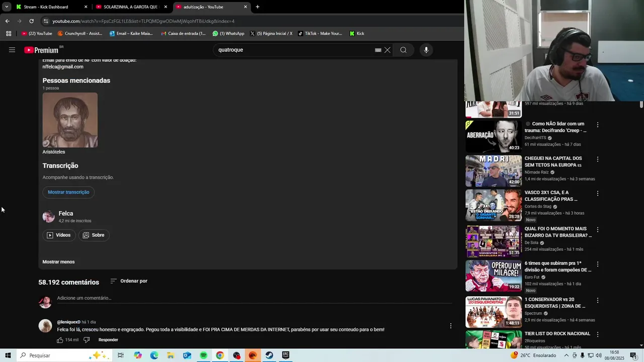The image size is (644, 362).
Task: Open a new browser tab
Action: [x=258, y=7]
